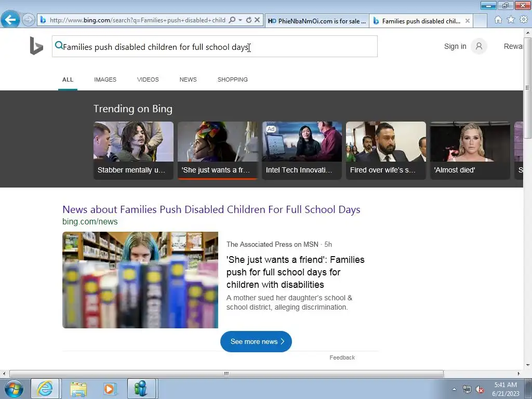Image resolution: width=532 pixels, height=399 pixels.
Task: Focus the Bing search text field
Action: pos(215,46)
